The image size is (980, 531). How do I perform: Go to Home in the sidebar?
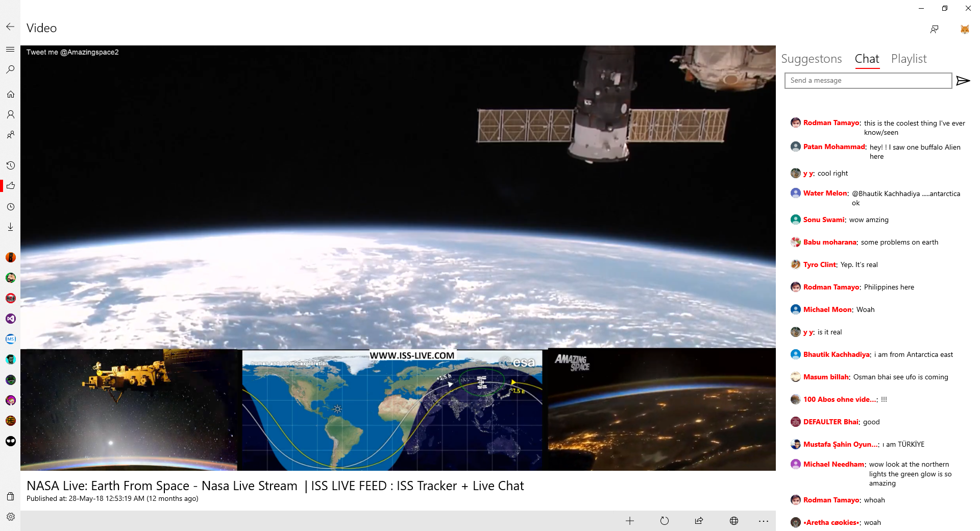(10, 94)
